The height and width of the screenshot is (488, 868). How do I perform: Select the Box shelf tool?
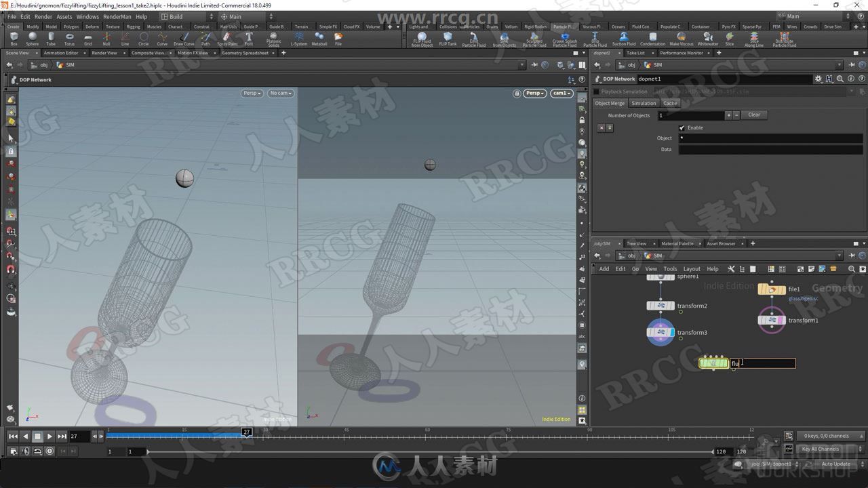(14, 39)
